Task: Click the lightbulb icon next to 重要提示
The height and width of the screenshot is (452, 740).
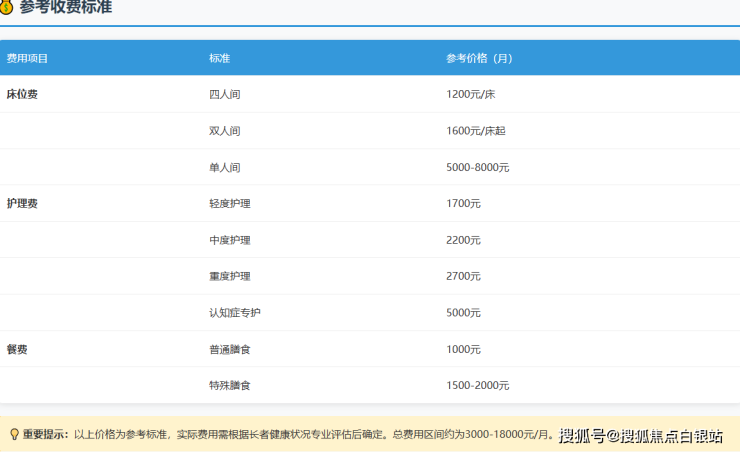Action: coord(14,434)
